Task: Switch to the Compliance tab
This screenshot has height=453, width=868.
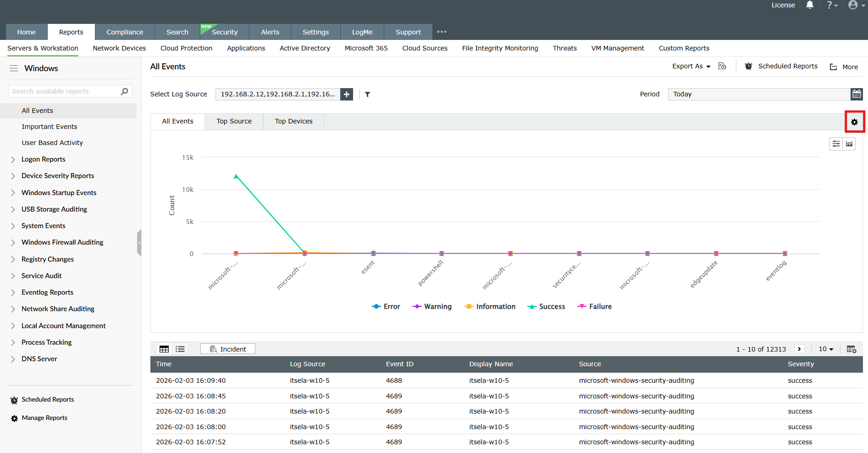Action: coord(125,32)
